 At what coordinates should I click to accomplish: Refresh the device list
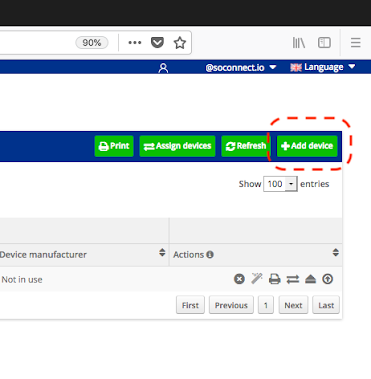pos(246,146)
